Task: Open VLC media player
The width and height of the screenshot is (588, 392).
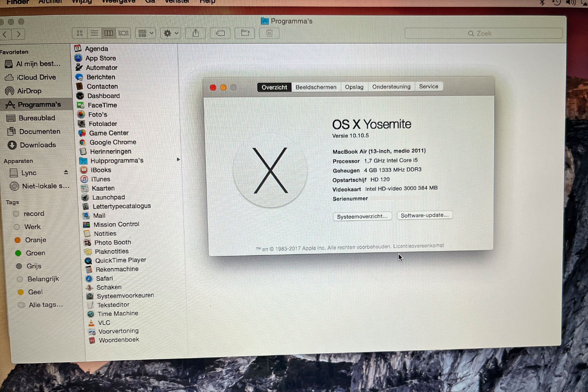Action: [x=103, y=322]
